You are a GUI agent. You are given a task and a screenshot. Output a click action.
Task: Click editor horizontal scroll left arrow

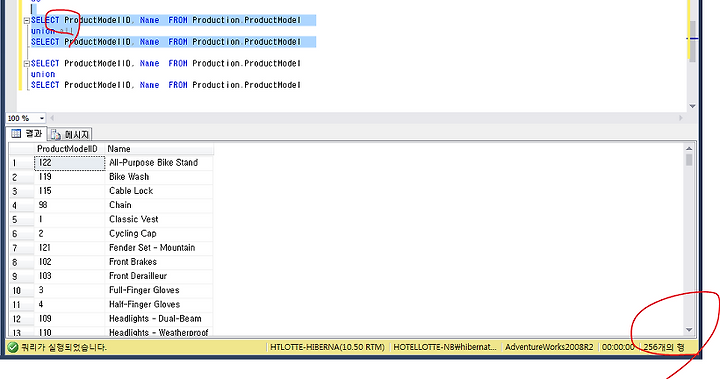click(51, 118)
